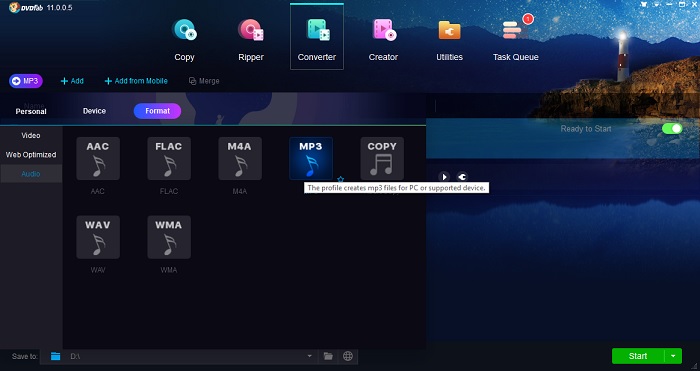
Task: Expand the Save to path dropdown
Action: 309,356
